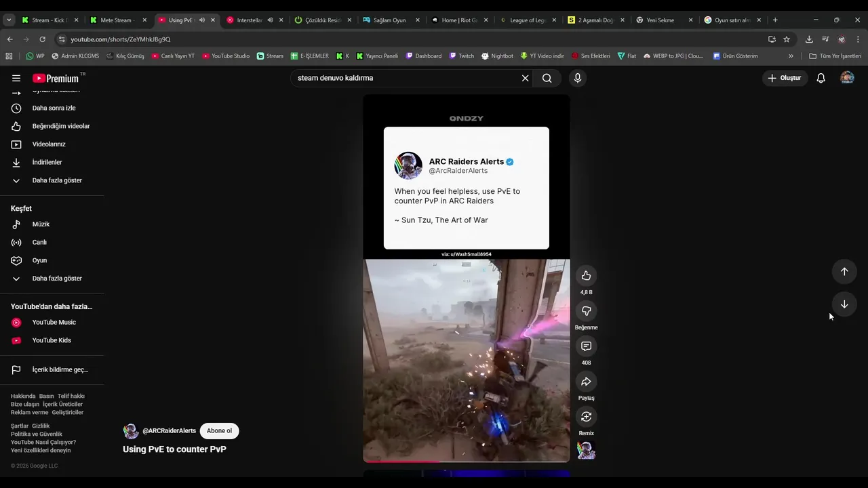Reload the page
868x488 pixels.
[42, 39]
